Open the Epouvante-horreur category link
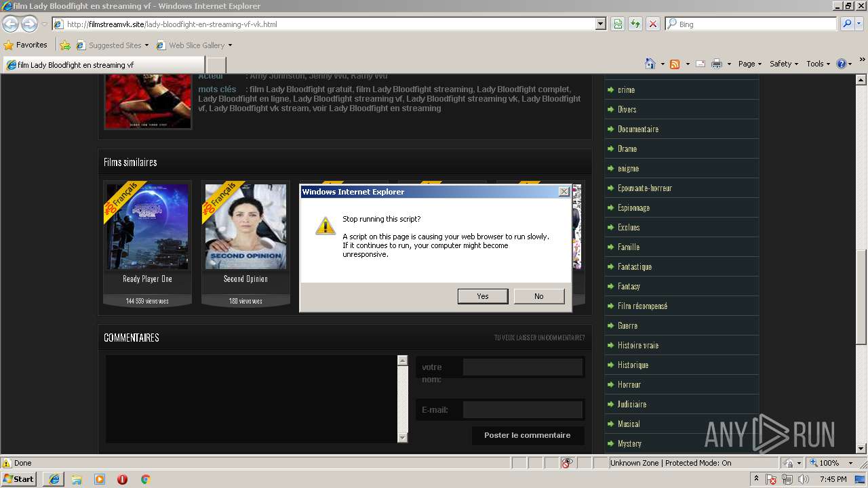Screen dimensions: 868x488 point(645,188)
